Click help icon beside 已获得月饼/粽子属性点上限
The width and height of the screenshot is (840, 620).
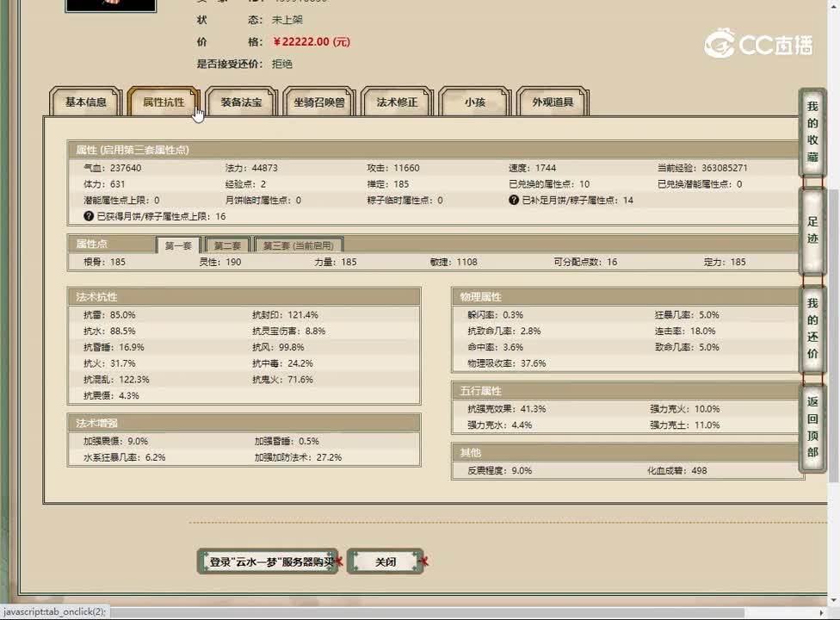coord(89,216)
